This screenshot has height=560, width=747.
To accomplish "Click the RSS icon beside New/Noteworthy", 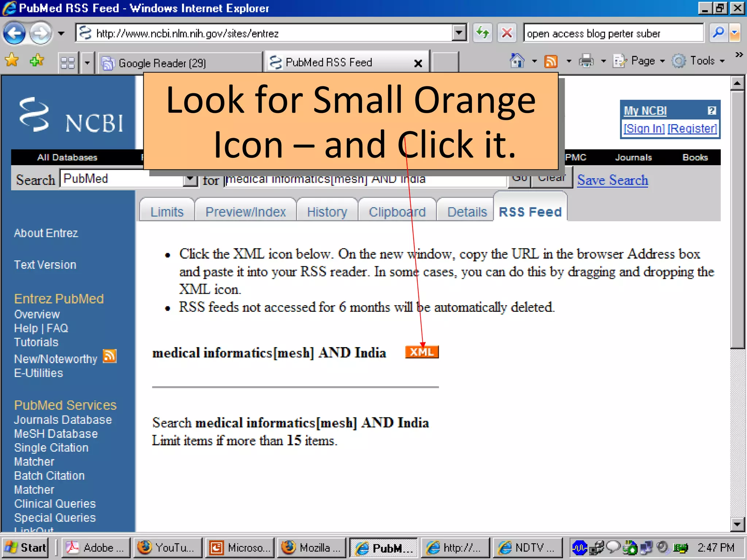I will click(109, 356).
